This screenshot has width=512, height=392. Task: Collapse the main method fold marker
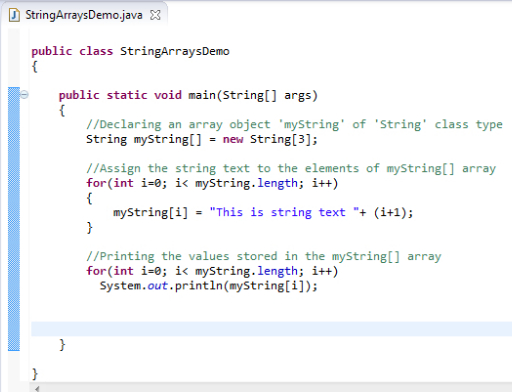pos(24,95)
